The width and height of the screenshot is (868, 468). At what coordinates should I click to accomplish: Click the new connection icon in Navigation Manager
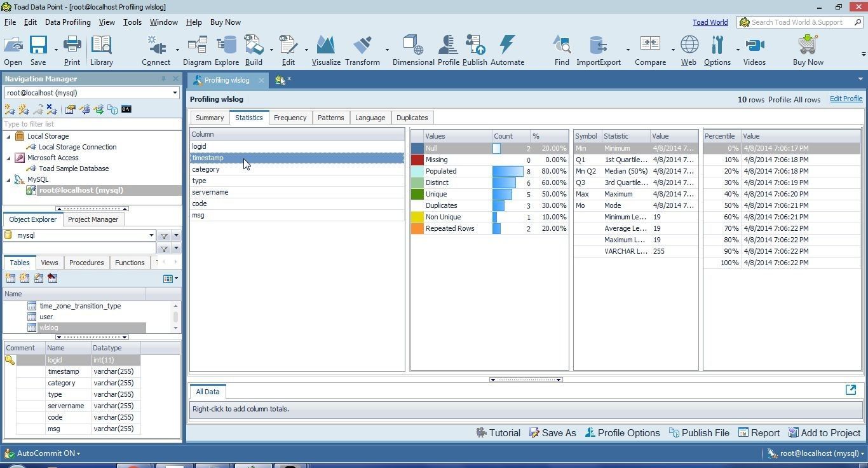point(10,109)
